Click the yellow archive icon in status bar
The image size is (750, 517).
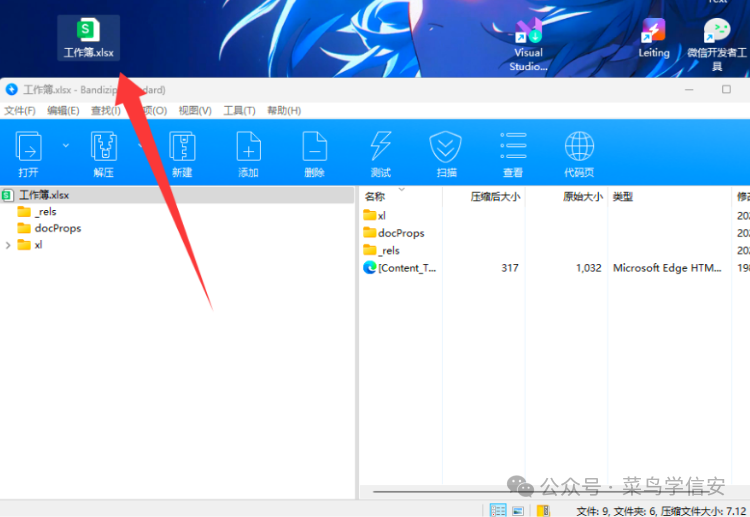(x=543, y=511)
